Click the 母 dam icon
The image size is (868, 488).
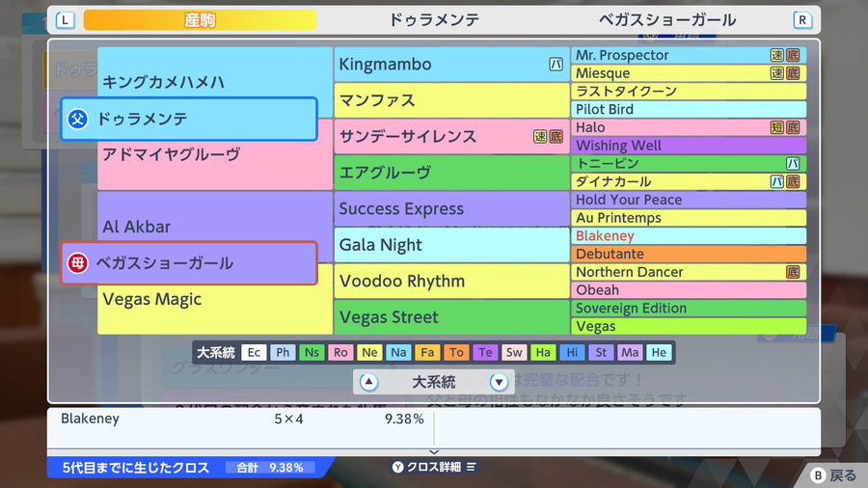pyautogui.click(x=77, y=263)
